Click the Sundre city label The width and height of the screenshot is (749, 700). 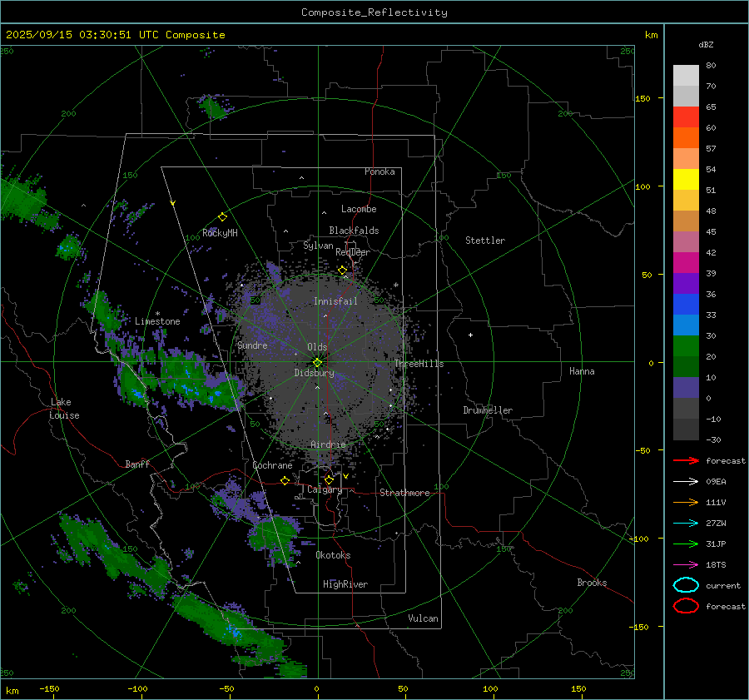252,345
